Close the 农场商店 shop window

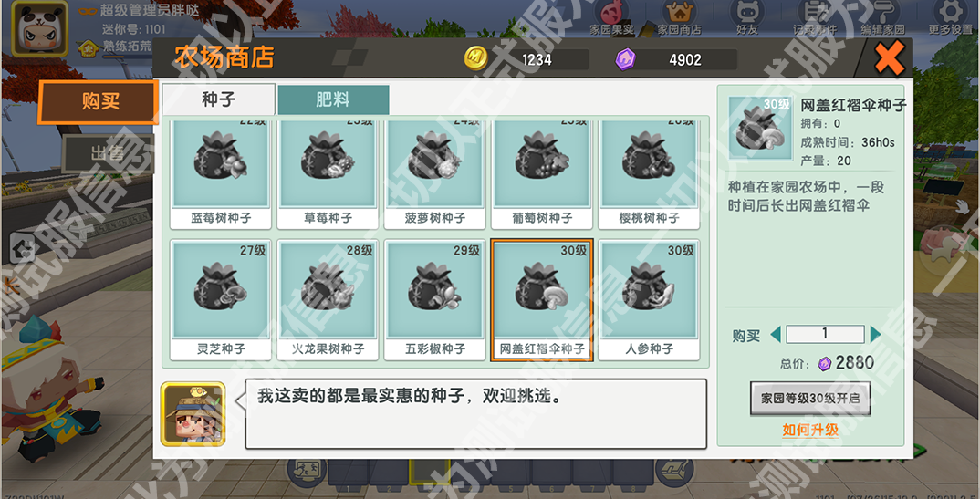890,58
